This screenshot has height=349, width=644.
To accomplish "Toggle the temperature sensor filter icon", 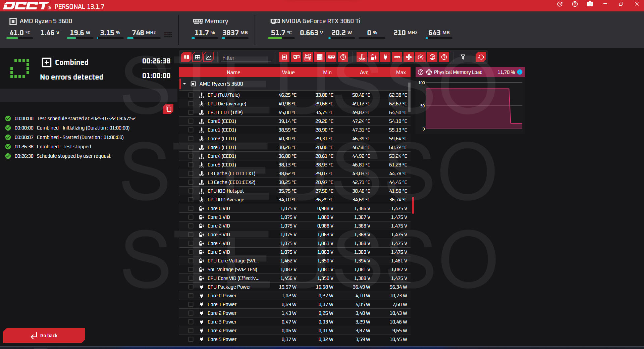I will [362, 57].
